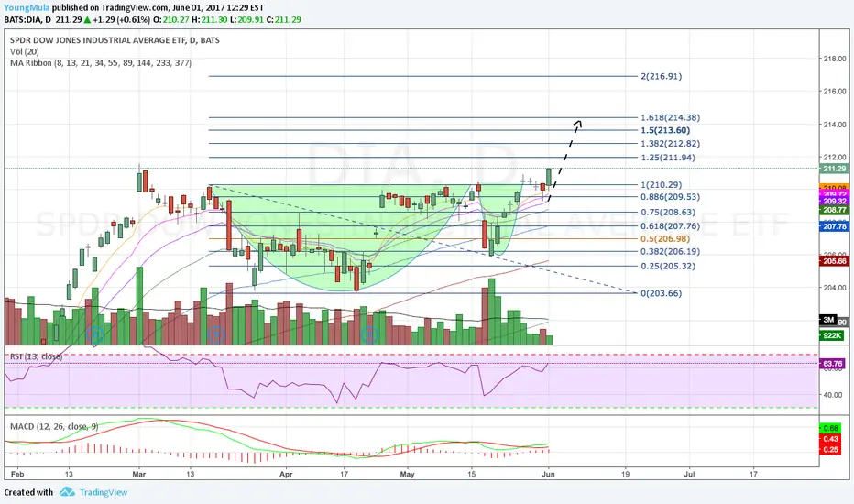Click the dividend marker icon near mid-February
The height and width of the screenshot is (504, 854).
click(94, 334)
